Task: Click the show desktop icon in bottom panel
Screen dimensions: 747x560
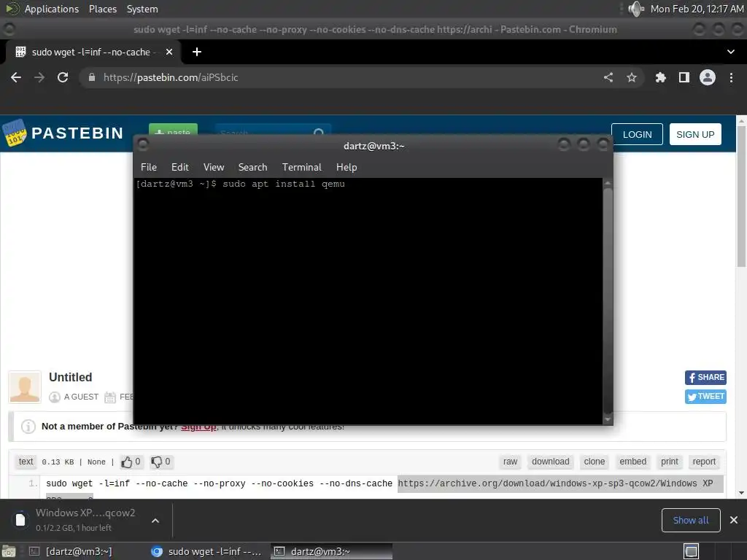Action: point(8,551)
